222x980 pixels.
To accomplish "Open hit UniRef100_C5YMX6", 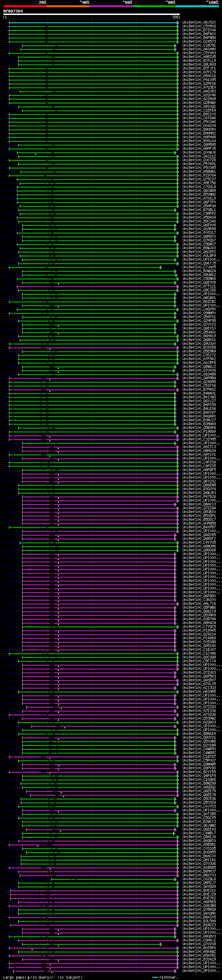I will (x=199, y=26).
